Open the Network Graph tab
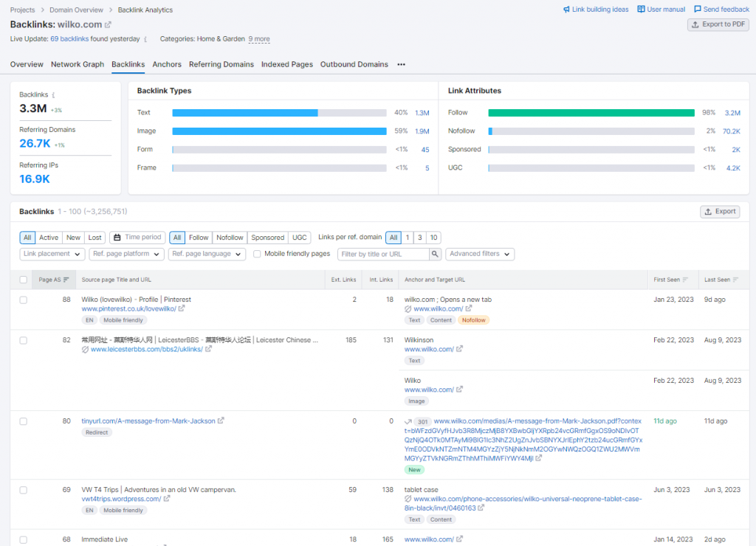 (77, 65)
